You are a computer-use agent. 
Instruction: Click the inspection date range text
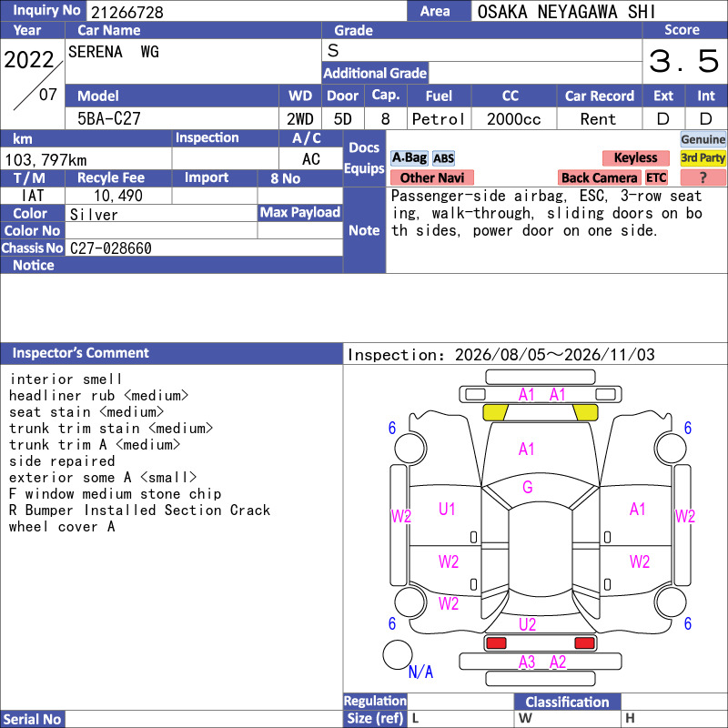coord(501,355)
